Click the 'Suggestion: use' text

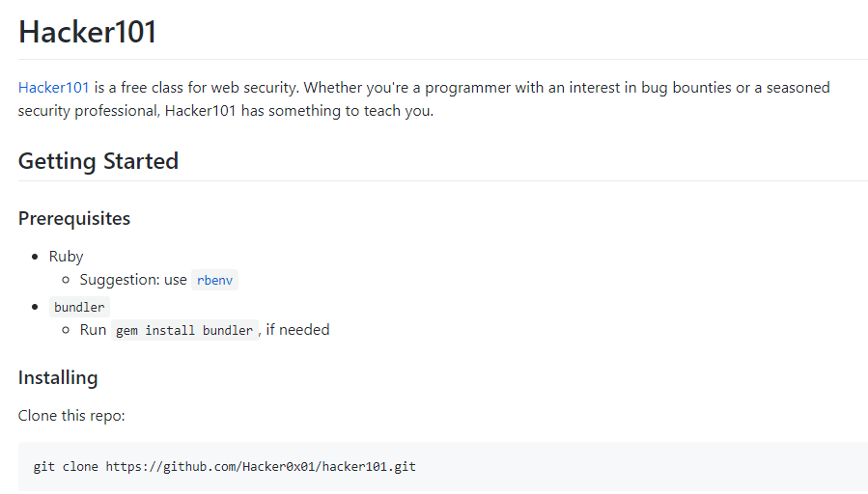click(x=133, y=280)
